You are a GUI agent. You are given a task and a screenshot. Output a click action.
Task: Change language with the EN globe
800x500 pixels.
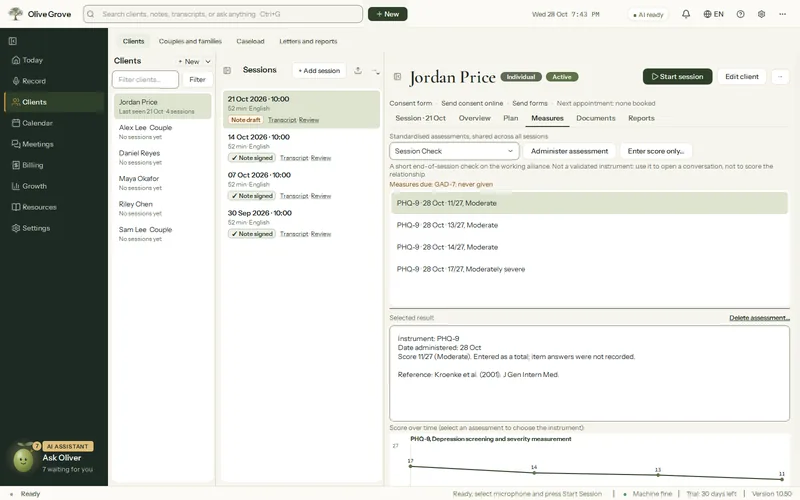pos(713,14)
